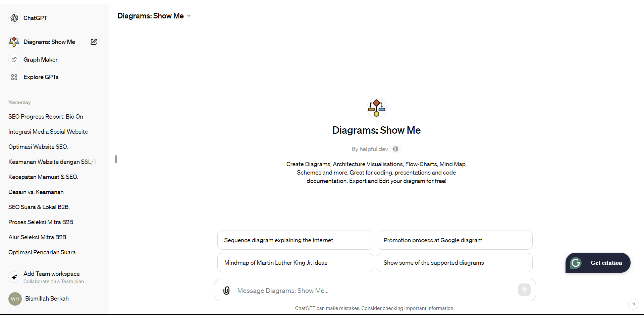Screen dimensions: 644x315
Task: Click the Get citation Grammarly button
Action: [598, 263]
